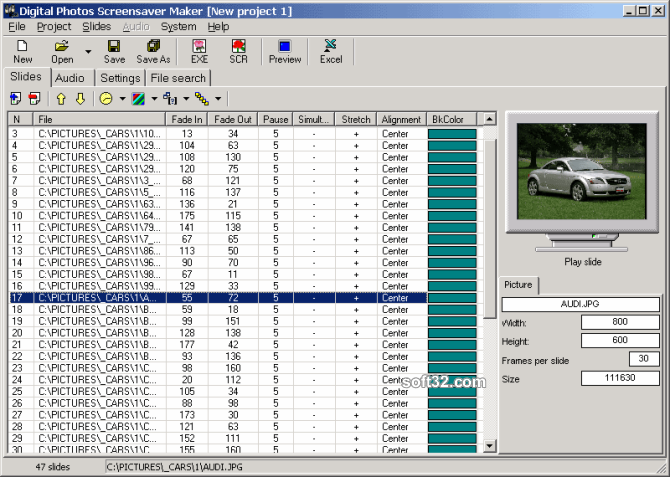This screenshot has width=670, height=477.
Task: Expand the dropdown arrow beside Open
Action: click(x=88, y=51)
